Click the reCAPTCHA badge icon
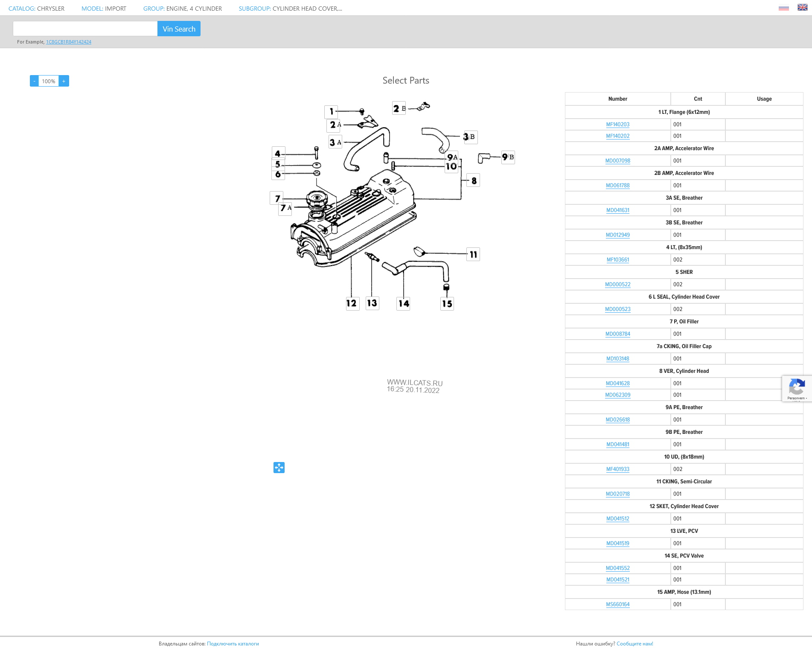812x651 pixels. (x=796, y=388)
